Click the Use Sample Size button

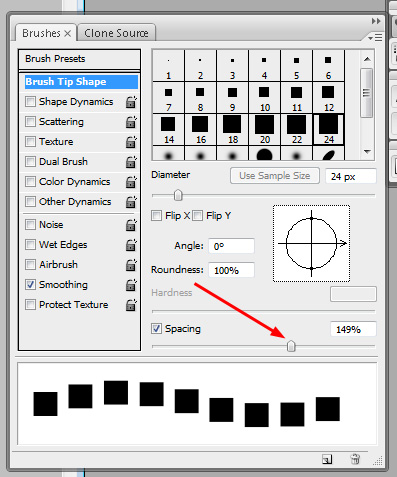point(275,176)
